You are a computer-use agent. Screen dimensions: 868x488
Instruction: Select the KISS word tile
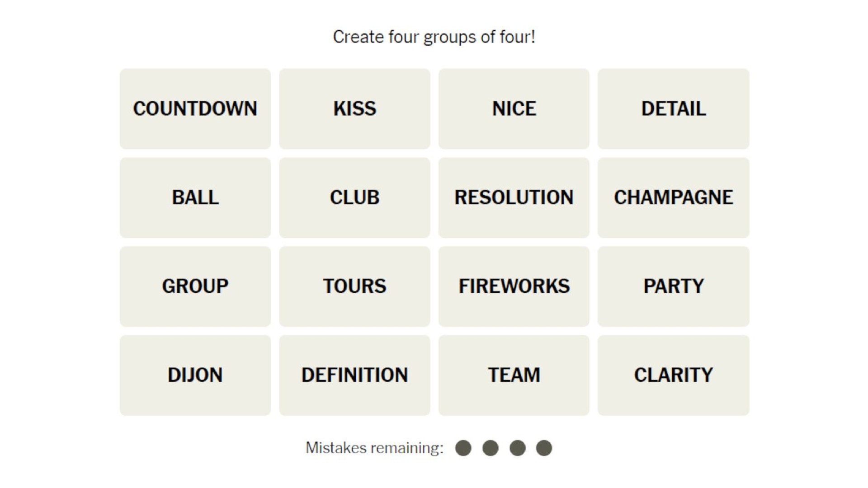tap(354, 108)
